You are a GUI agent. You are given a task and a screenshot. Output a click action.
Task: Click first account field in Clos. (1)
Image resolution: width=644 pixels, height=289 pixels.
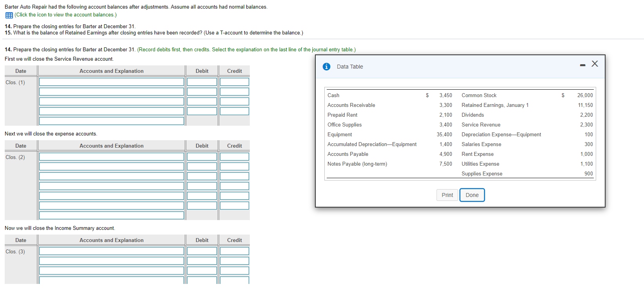111,82
